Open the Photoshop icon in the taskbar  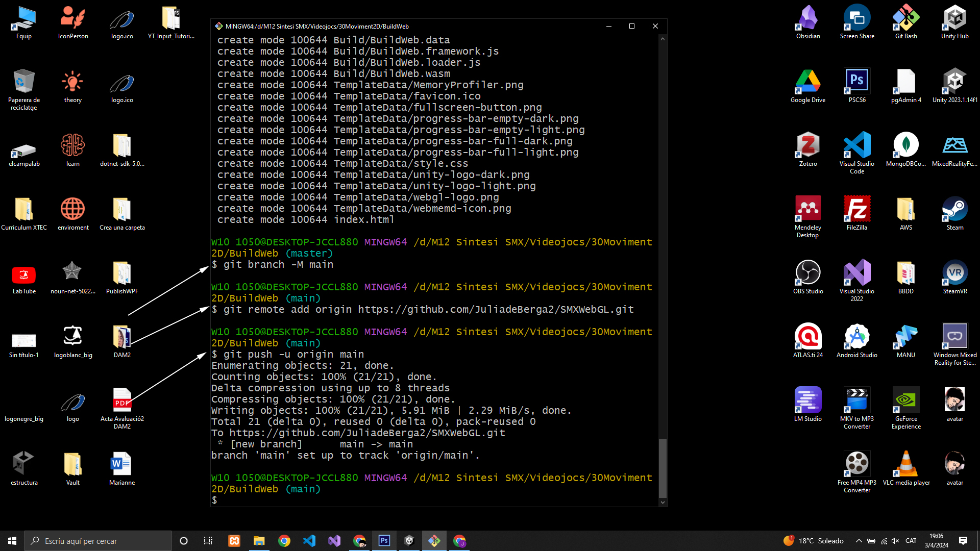(384, 541)
